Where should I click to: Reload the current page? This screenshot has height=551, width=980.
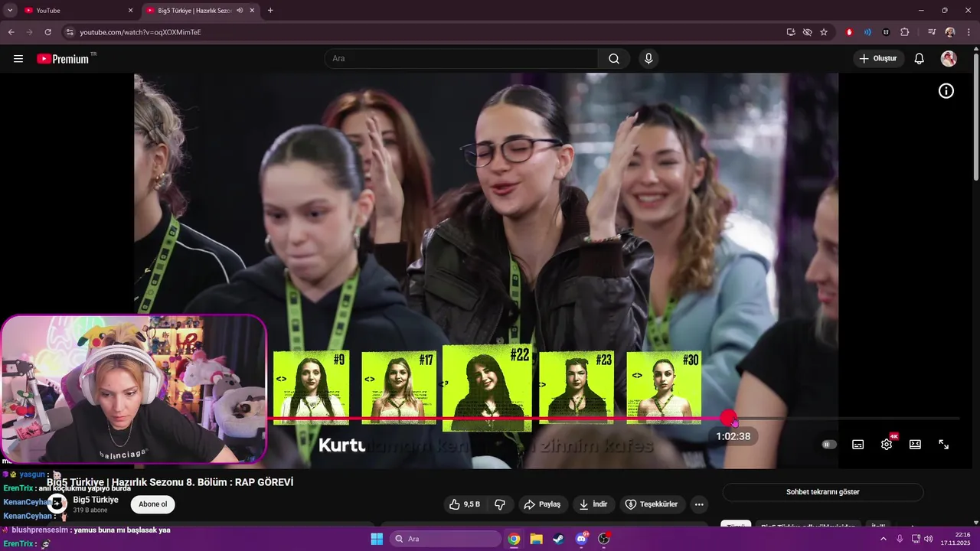click(47, 32)
